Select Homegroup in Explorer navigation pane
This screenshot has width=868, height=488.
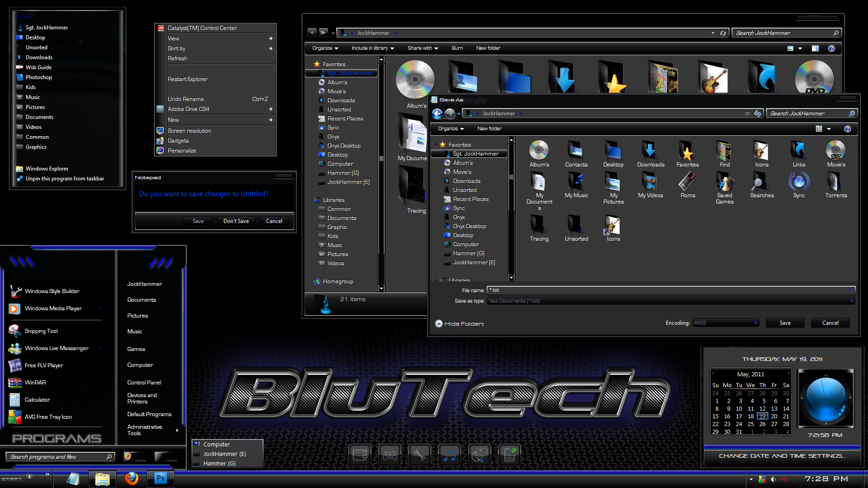pos(338,281)
